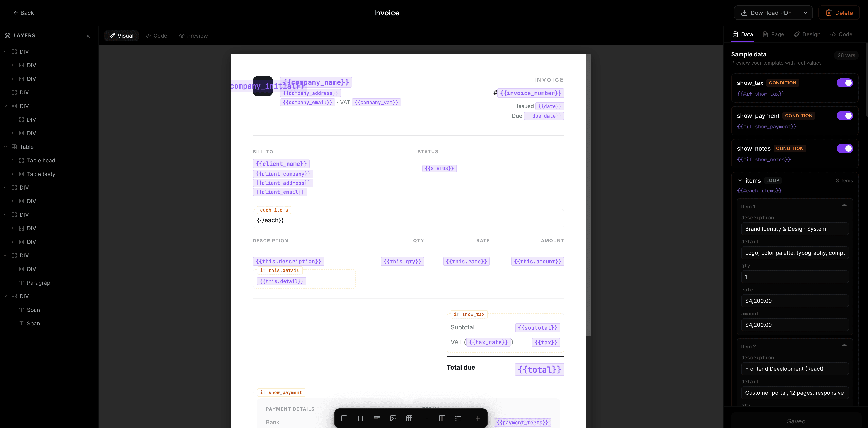Open the add-block plus icon

[477, 418]
